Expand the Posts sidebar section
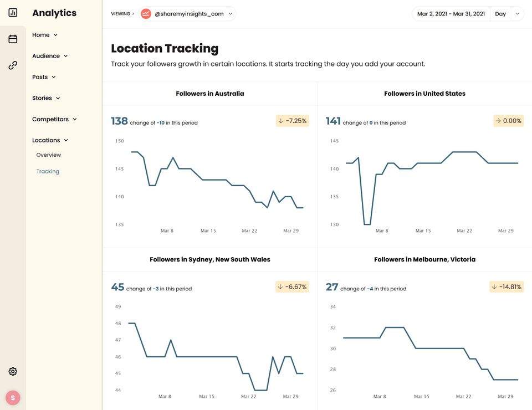The image size is (532, 410). (x=44, y=77)
